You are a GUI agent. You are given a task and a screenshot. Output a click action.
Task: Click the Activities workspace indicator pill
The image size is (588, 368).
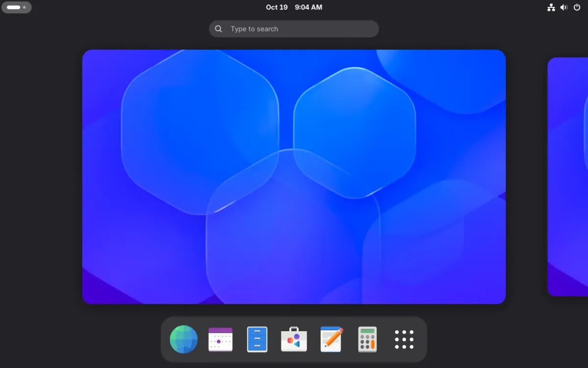click(x=17, y=7)
